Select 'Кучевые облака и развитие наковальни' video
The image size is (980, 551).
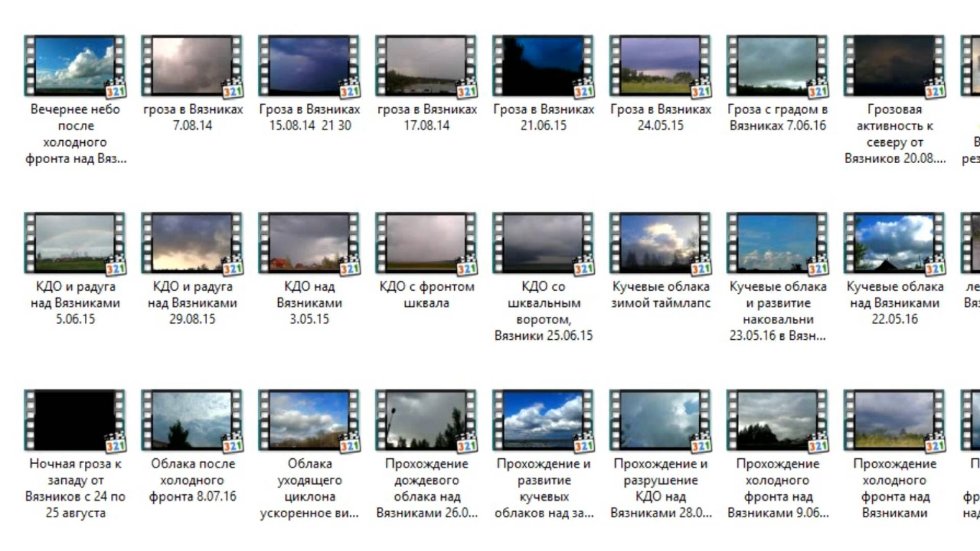(777, 243)
